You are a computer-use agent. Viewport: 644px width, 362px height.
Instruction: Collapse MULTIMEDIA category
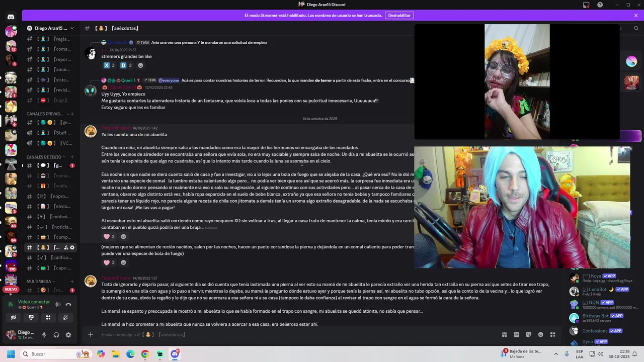tap(40, 282)
